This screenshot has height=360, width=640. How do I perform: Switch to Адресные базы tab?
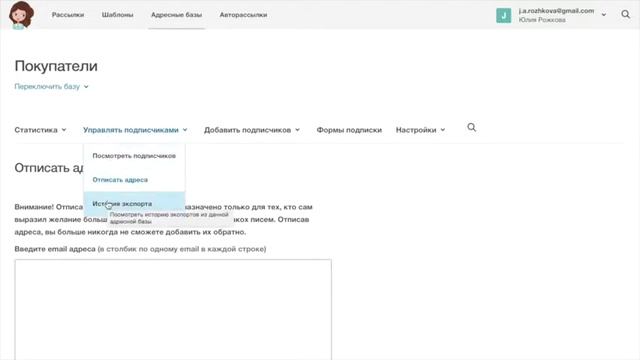[x=176, y=15]
